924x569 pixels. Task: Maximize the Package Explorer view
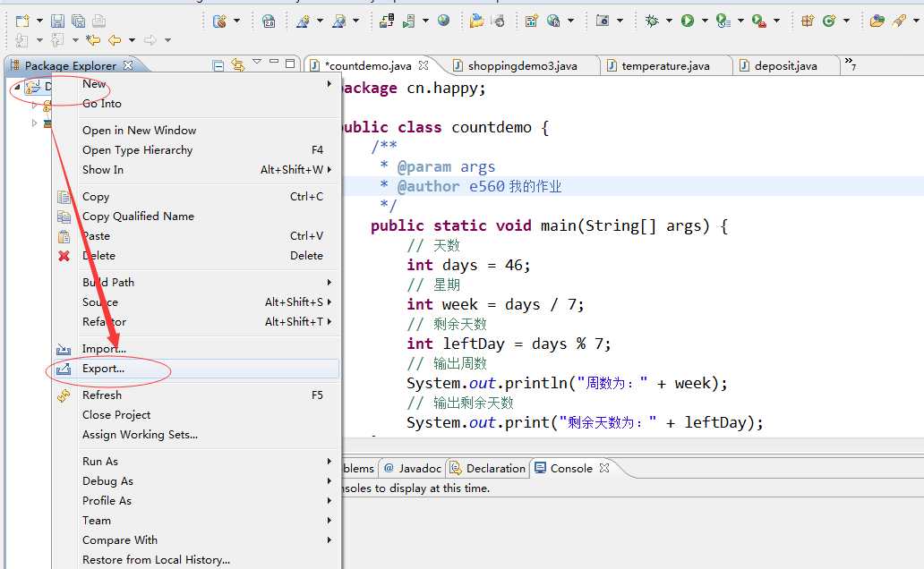[x=290, y=64]
